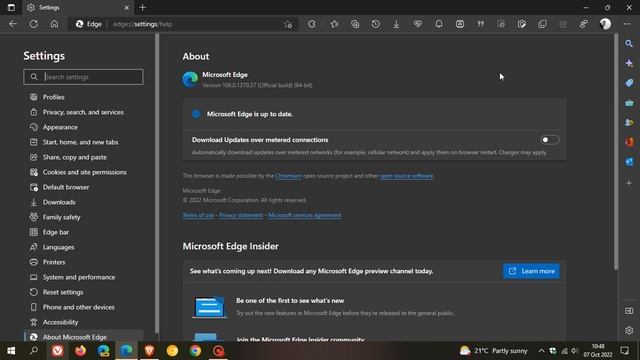Click the address bar showing edge://settings/help
Screen dimensions: 640x360
pos(184,24)
